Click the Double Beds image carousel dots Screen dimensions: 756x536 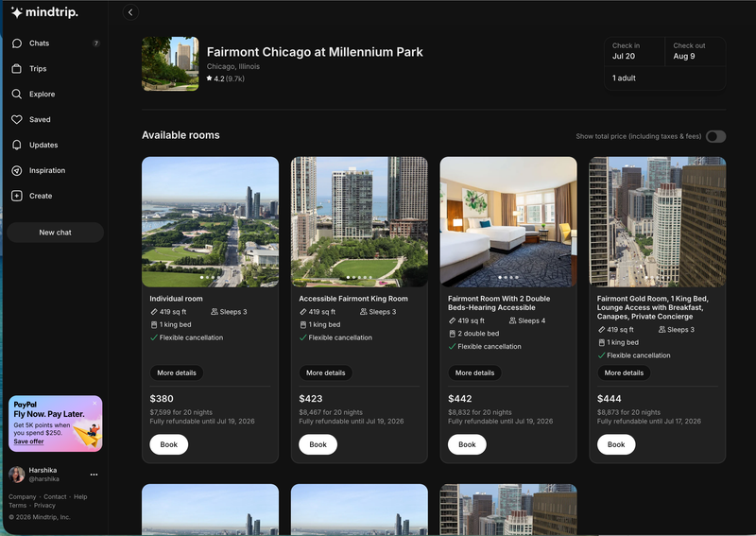[508, 277]
